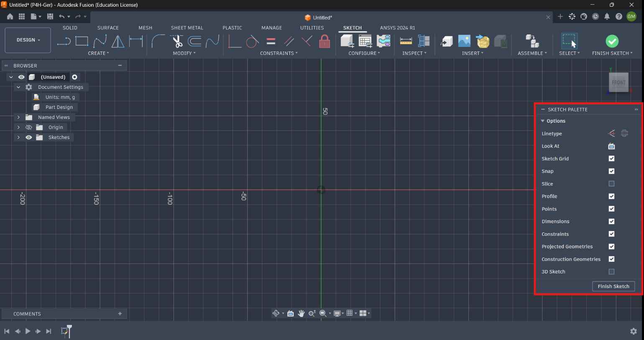
Task: Apply the Fix/Unfix lock constraint
Action: pos(325,41)
